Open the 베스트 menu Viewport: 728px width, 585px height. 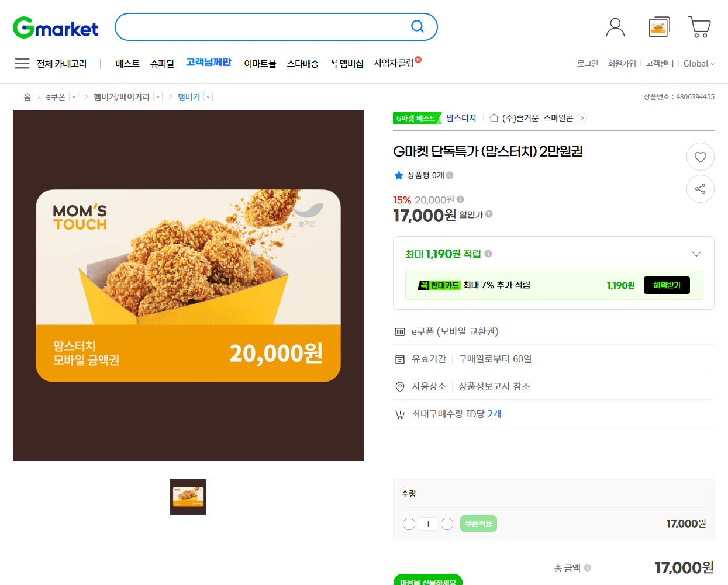click(127, 63)
